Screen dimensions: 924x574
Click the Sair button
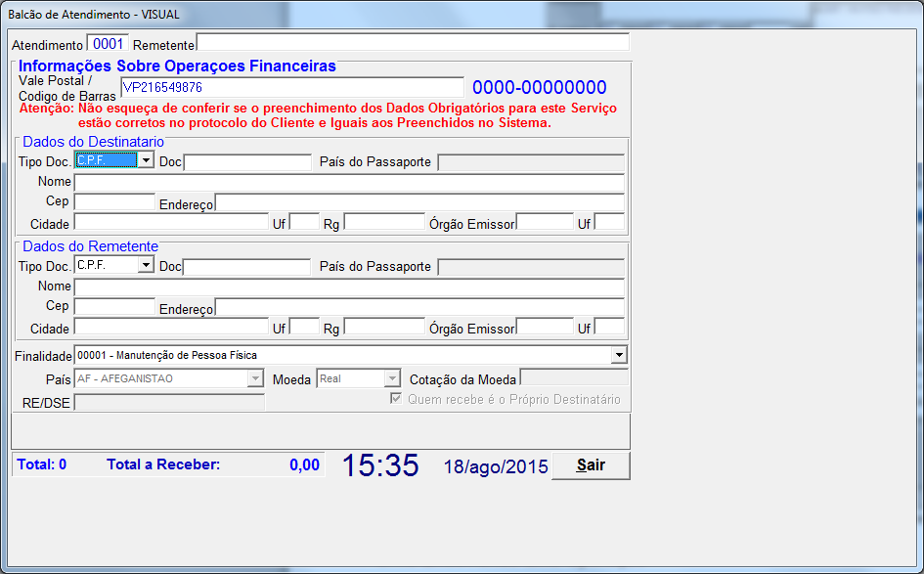coord(591,465)
